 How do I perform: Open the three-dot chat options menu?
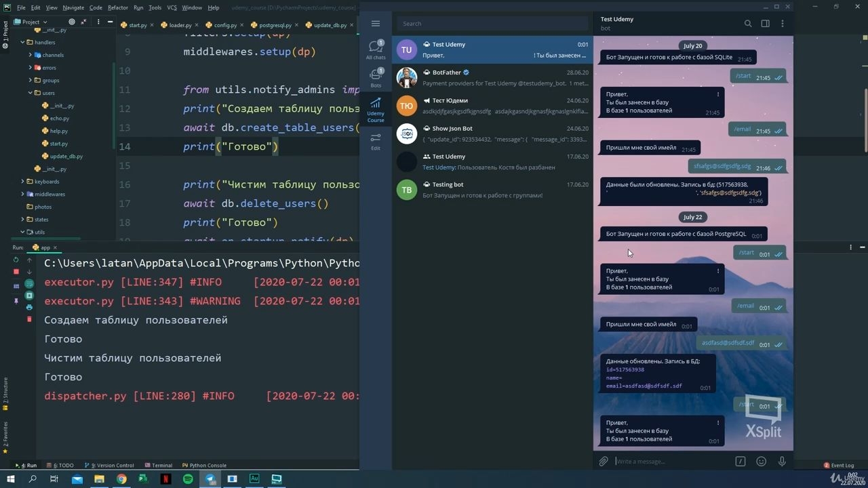(782, 24)
